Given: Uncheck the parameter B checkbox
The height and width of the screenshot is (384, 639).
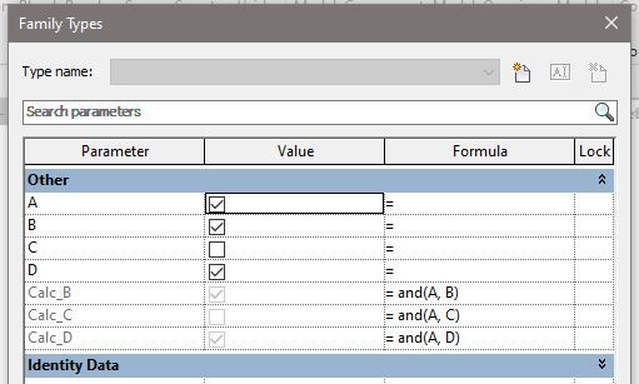Looking at the screenshot, I should (x=216, y=227).
